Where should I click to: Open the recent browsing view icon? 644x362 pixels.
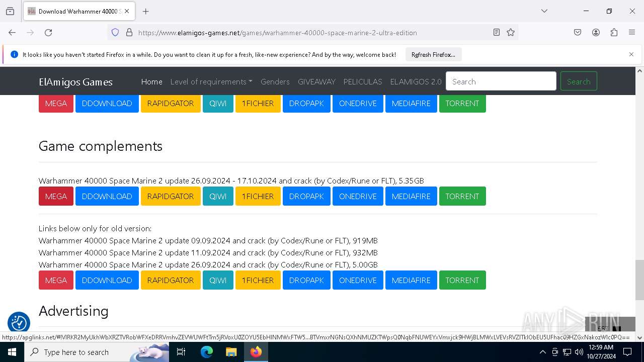coord(10,11)
